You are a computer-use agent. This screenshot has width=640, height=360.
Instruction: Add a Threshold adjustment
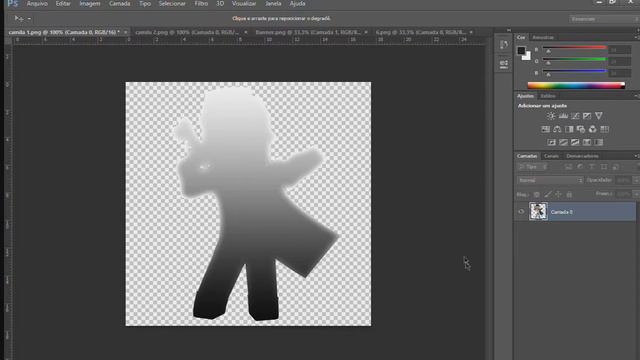coord(575,142)
